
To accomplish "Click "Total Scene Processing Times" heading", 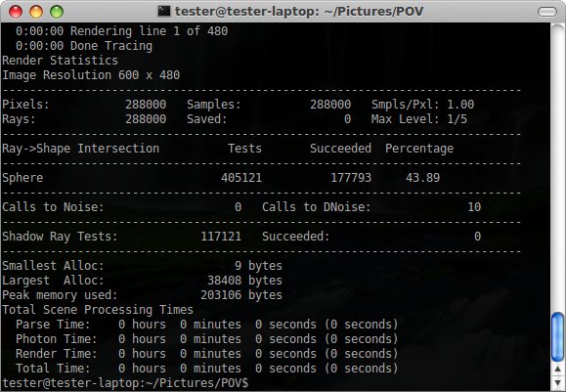I will coord(98,310).
